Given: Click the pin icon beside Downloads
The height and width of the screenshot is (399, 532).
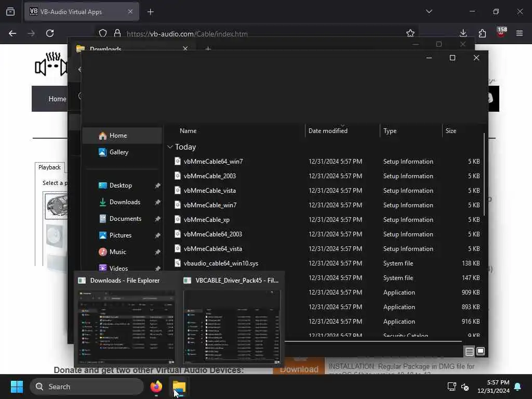Looking at the screenshot, I should 157,202.
